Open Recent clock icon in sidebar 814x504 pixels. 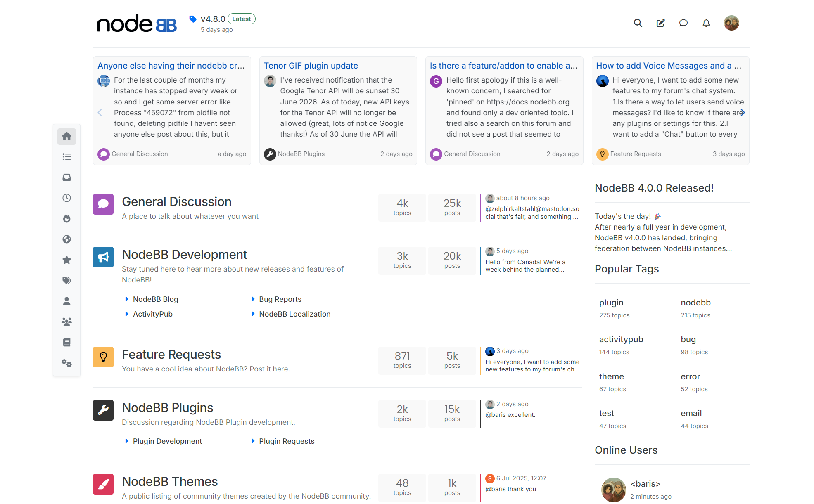66,198
